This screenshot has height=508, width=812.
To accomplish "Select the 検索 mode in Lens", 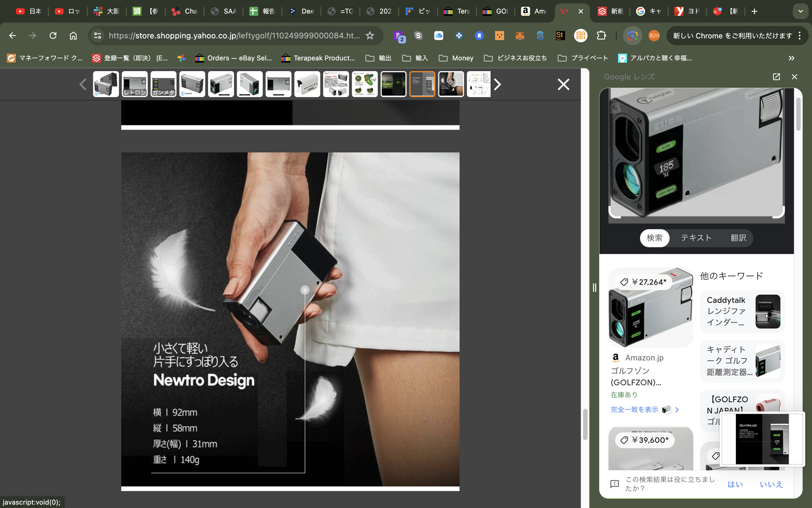I will point(654,238).
